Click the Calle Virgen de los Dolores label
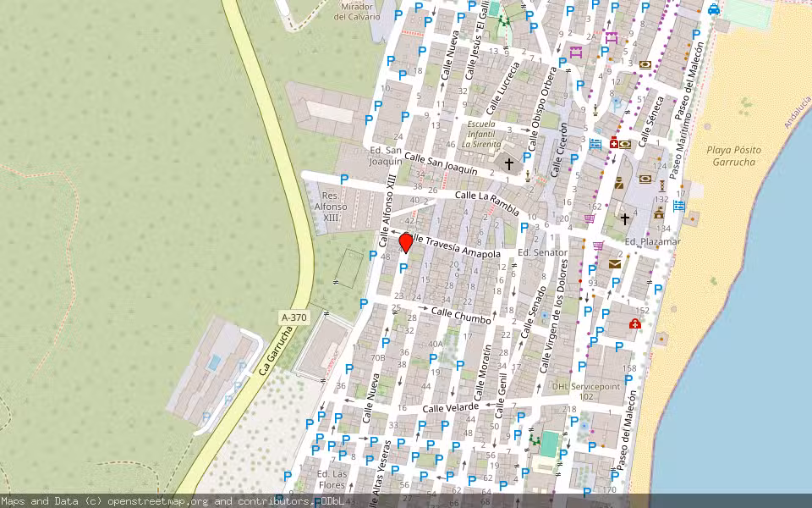Image resolution: width=812 pixels, height=508 pixels. [x=553, y=316]
